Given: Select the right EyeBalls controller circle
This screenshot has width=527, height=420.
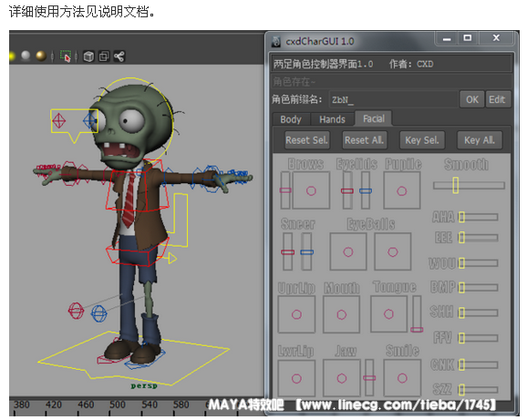Looking at the screenshot, I should click(x=393, y=251).
